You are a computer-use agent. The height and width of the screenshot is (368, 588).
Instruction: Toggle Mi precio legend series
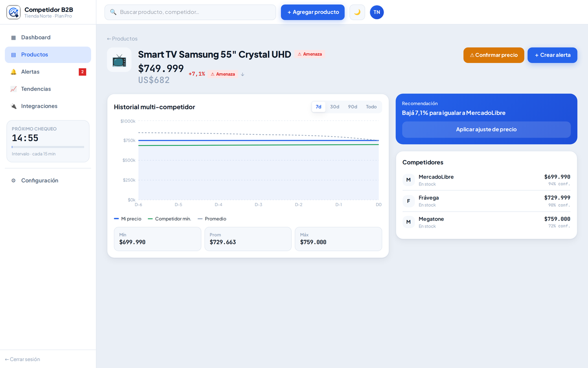128,219
